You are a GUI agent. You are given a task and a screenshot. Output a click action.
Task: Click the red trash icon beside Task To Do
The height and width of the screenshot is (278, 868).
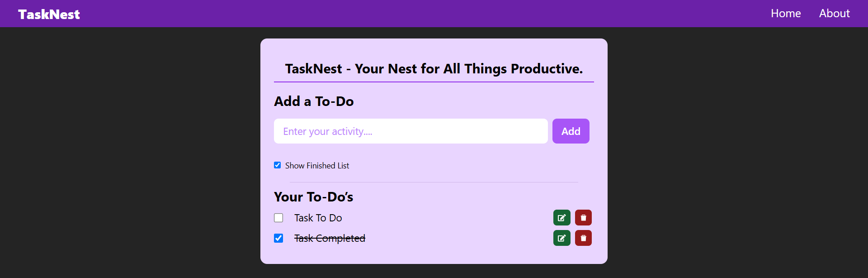coord(583,217)
